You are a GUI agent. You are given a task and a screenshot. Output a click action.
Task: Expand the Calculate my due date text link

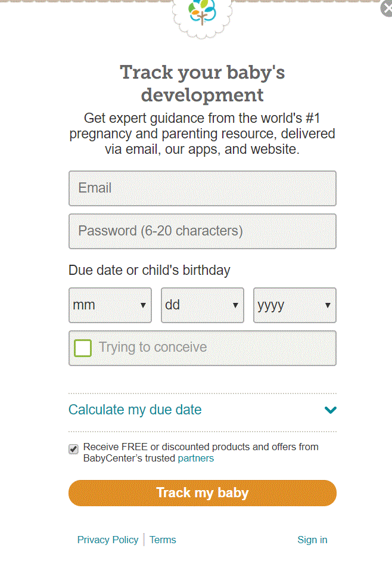coord(135,410)
